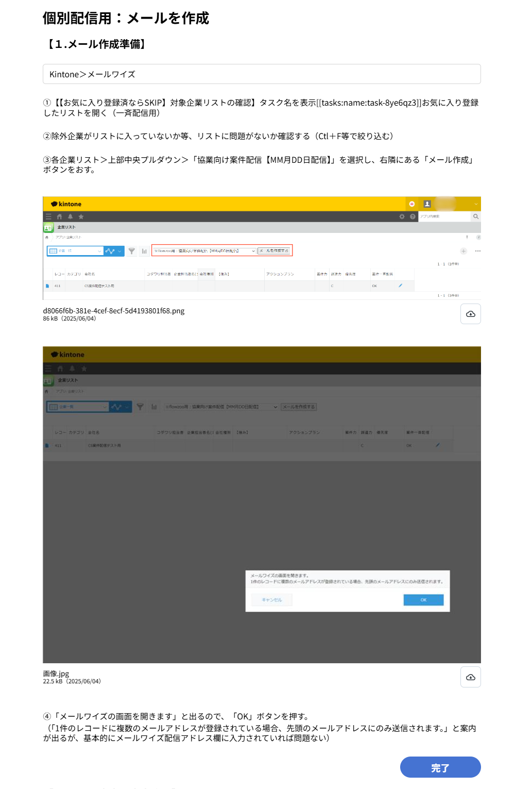Click the file name d8066f6b-381e-4cef-8ecf-5d4193801f68.png
This screenshot has width=532, height=789.
click(x=114, y=311)
